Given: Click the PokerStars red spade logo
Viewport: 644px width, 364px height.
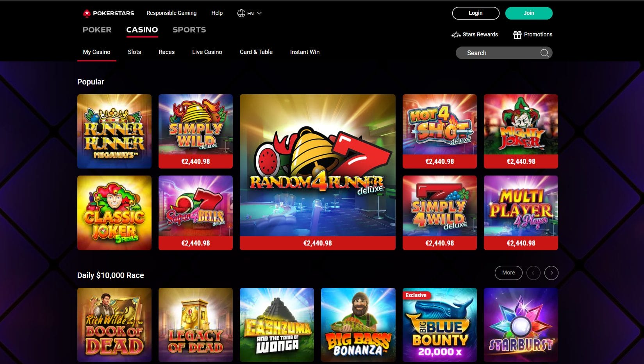Looking at the screenshot, I should pyautogui.click(x=86, y=13).
